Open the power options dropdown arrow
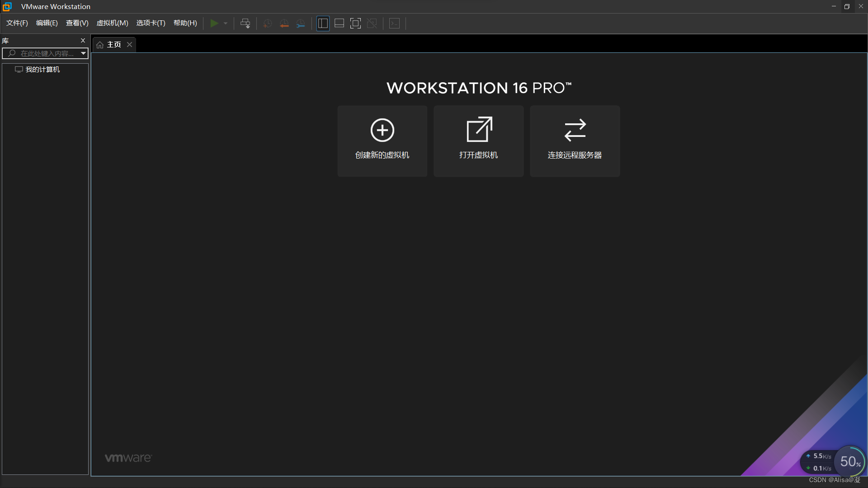This screenshot has height=488, width=868. pos(226,23)
